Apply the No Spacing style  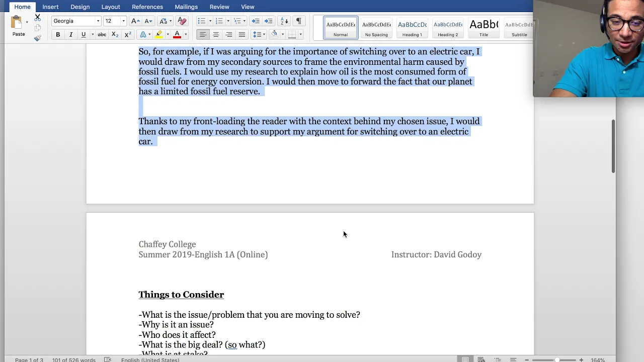[376, 28]
